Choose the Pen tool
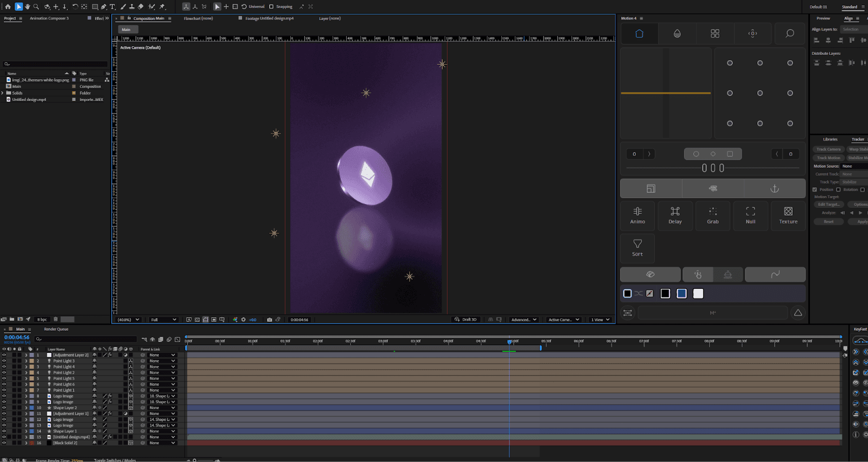 tap(104, 7)
